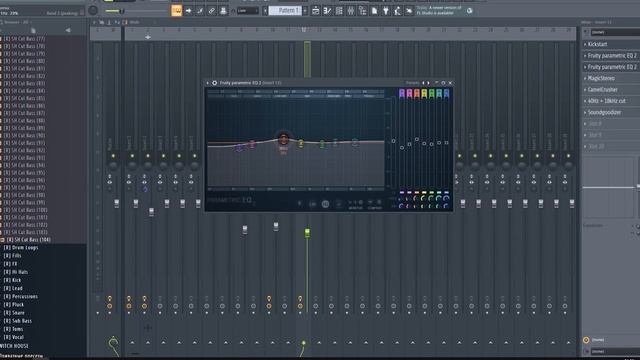The height and width of the screenshot is (360, 640).
Task: Open the MagicStereo slot arrow menu
Action: coord(585,78)
